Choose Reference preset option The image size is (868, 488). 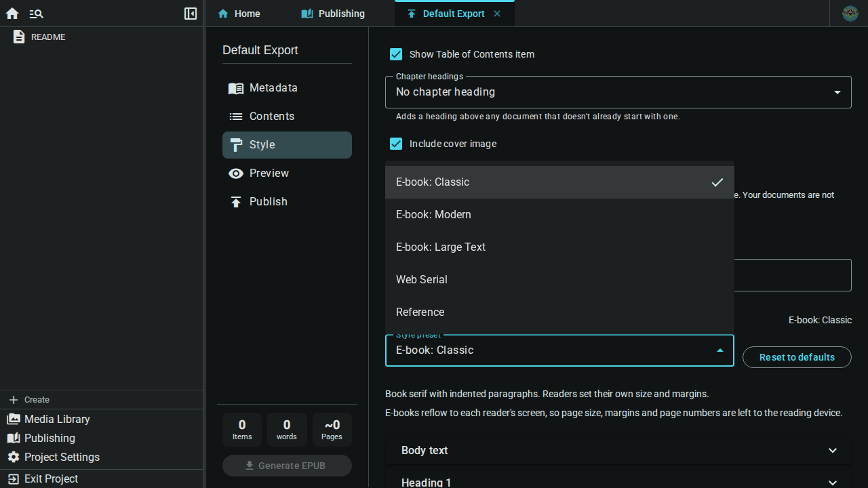[x=559, y=312]
